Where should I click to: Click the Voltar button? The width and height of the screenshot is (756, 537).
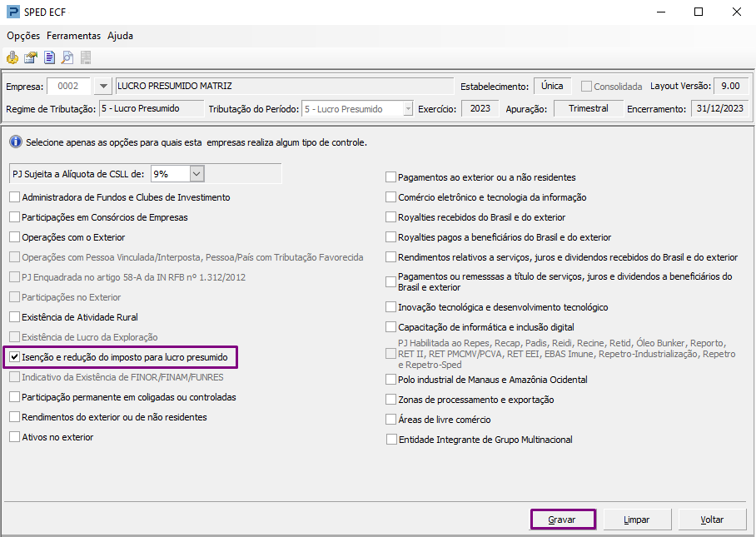point(712,520)
